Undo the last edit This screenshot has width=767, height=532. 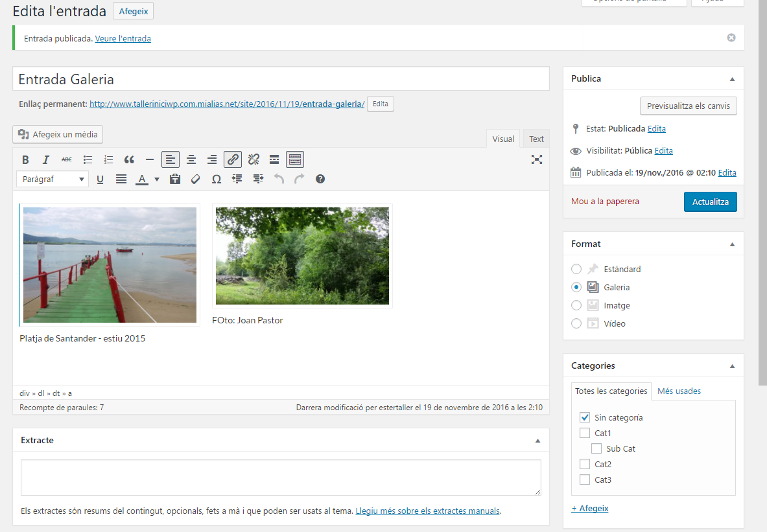click(x=279, y=179)
